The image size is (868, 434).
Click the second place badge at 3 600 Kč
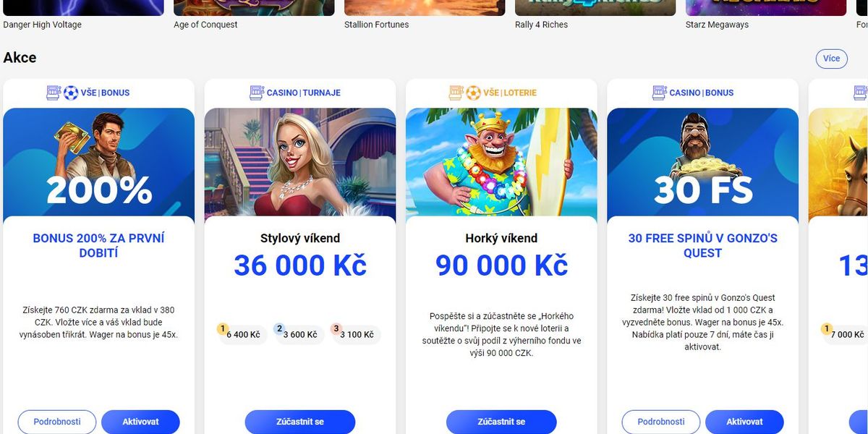[x=279, y=329]
